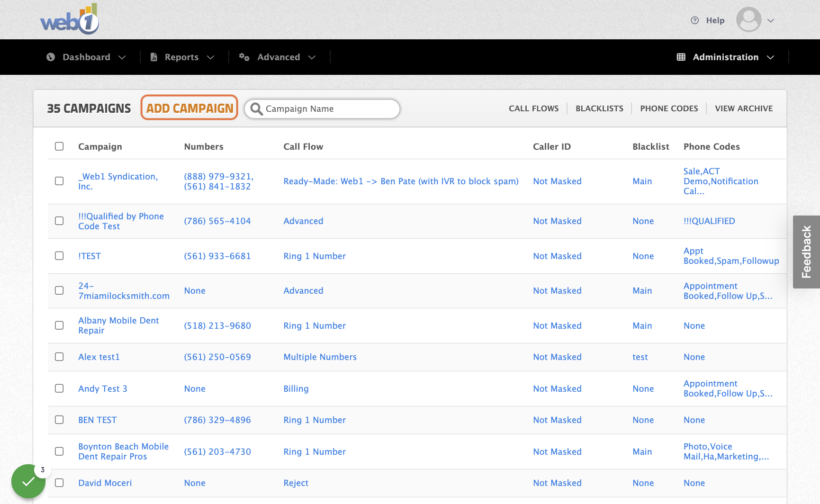Open the David Moceri campaign
Viewport: 820px width, 504px height.
[105, 483]
